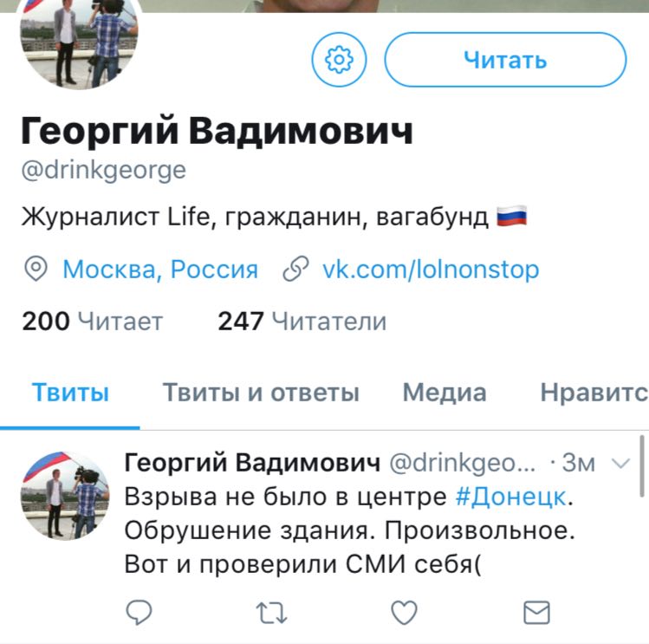The height and width of the screenshot is (644, 649).
Task: Open the Медиа tab
Action: click(445, 392)
